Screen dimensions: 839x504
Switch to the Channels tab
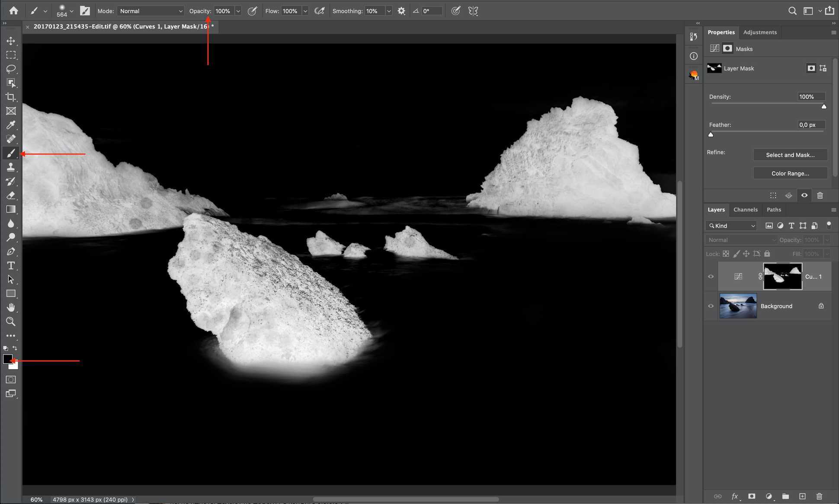click(745, 210)
